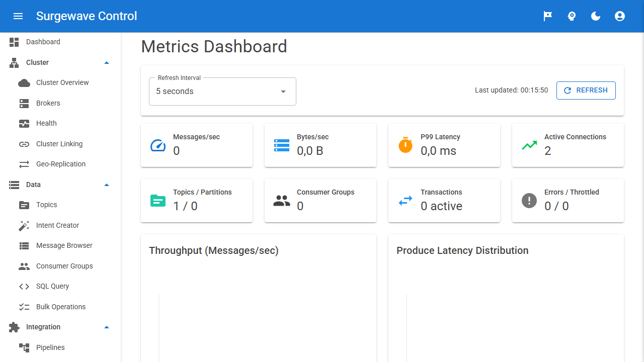Image resolution: width=644 pixels, height=362 pixels.
Task: Open the hamburger navigation menu
Action: point(18,16)
